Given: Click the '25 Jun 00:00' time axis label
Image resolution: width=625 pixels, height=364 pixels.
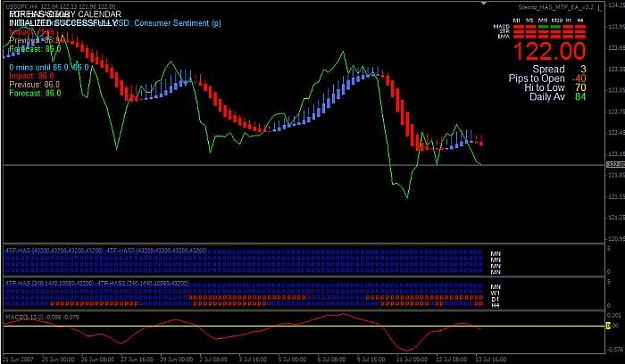Looking at the screenshot, I should 59,359.
